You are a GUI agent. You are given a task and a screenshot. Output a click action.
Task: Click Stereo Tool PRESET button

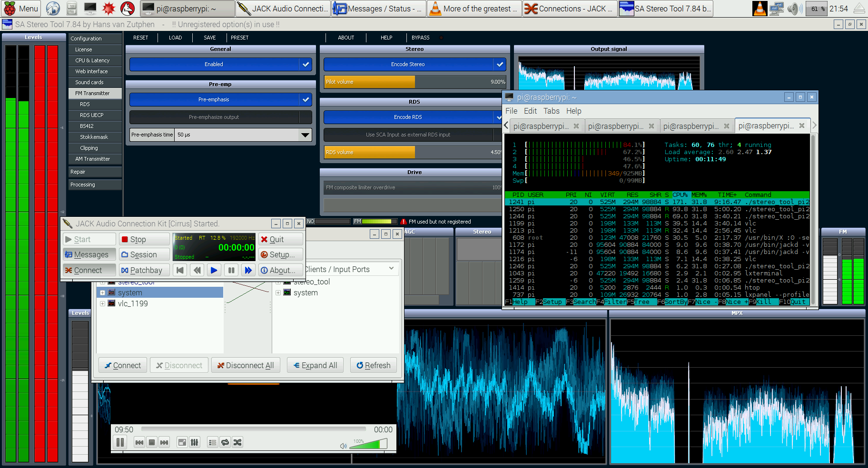(x=239, y=38)
